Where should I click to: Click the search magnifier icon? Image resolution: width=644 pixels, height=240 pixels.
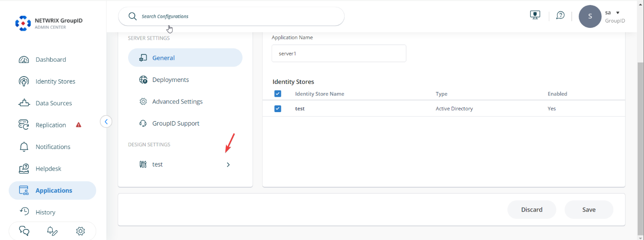[132, 16]
